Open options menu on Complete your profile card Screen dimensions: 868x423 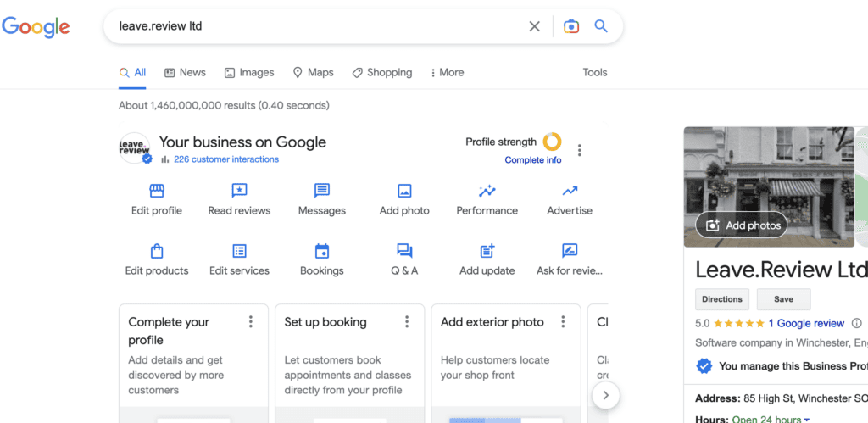pos(251,322)
